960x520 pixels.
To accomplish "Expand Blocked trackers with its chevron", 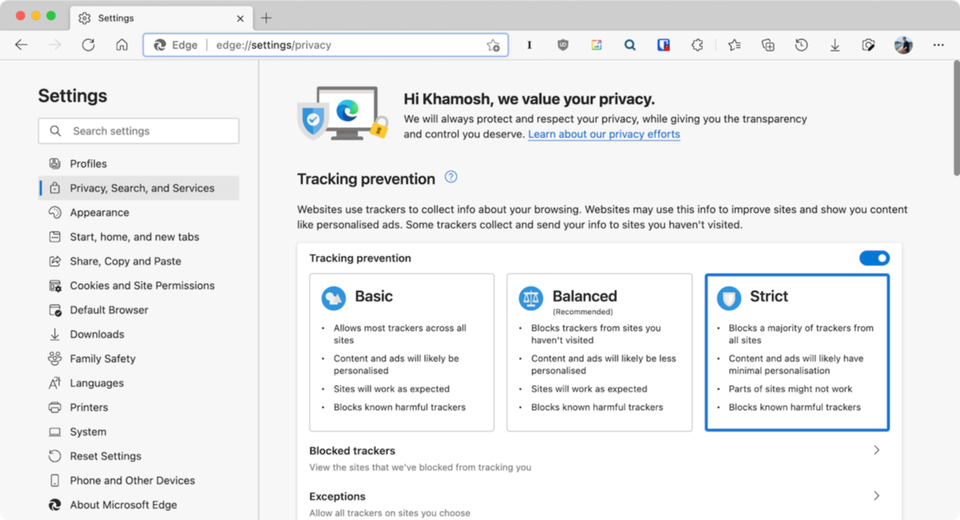I will 877,450.
